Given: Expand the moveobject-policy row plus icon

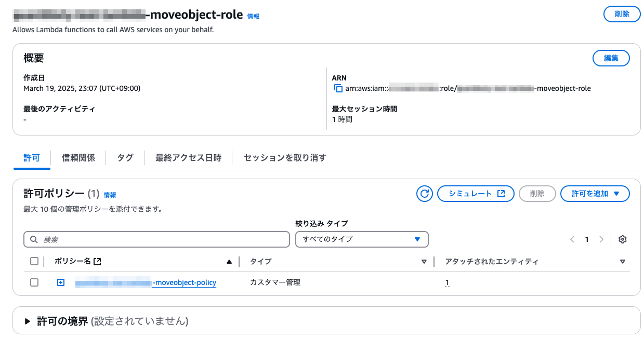Looking at the screenshot, I should pos(61,282).
